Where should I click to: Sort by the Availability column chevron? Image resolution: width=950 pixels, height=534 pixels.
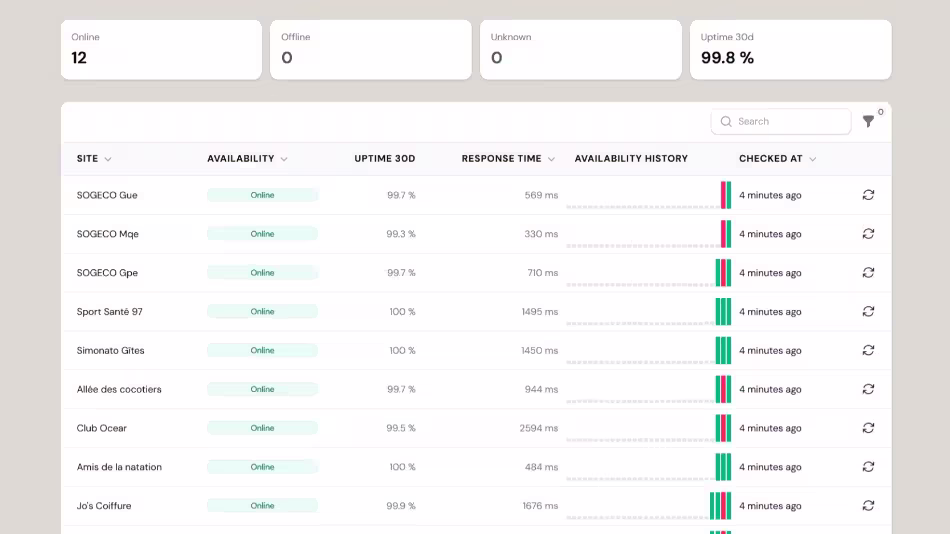tap(284, 159)
